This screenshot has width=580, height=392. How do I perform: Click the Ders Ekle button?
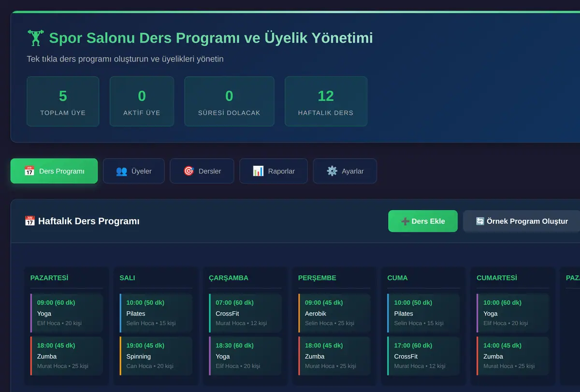click(423, 221)
